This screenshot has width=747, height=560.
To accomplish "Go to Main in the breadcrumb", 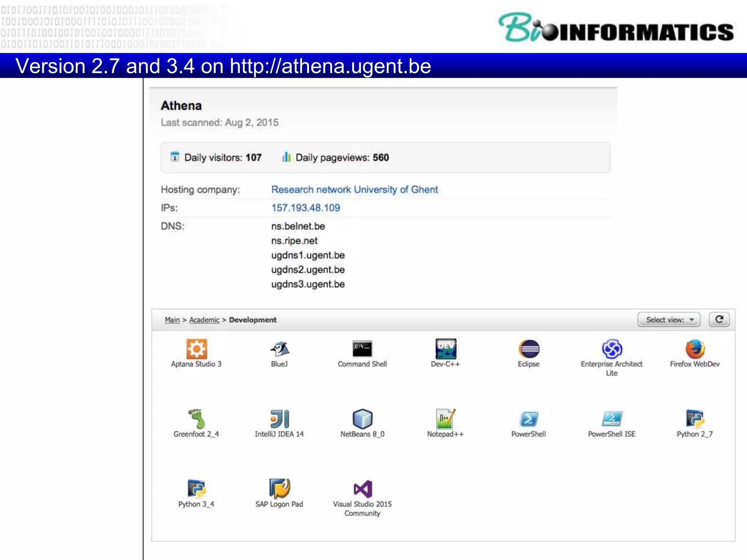I will tap(172, 320).
